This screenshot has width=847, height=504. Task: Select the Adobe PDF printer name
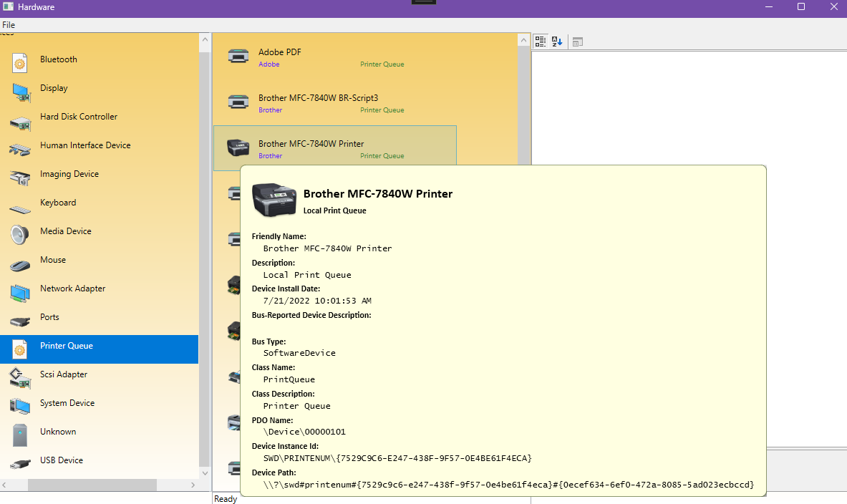tap(280, 52)
